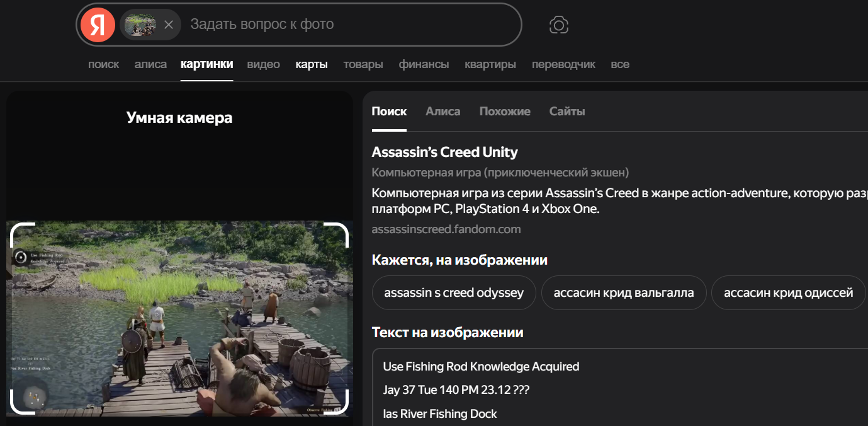Image resolution: width=868 pixels, height=426 pixels.
Task: Choose the 'assassin s creed odyssey' suggestion chip
Action: pos(454,293)
